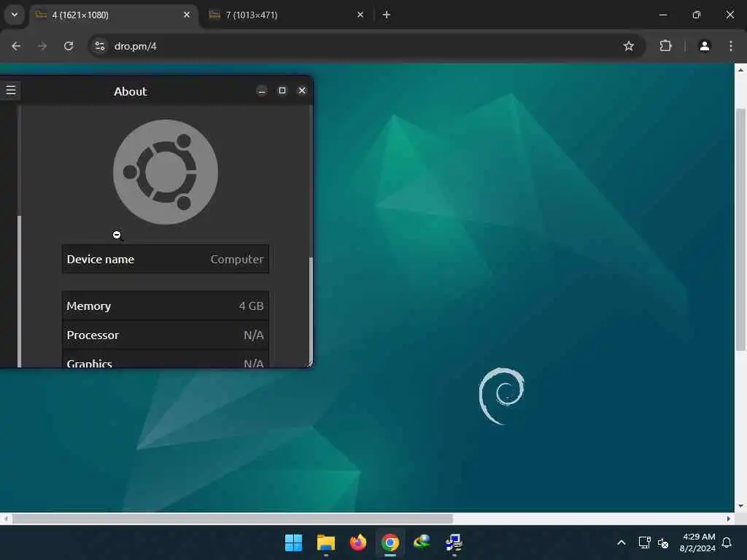Open the network status tray icon

[644, 542]
